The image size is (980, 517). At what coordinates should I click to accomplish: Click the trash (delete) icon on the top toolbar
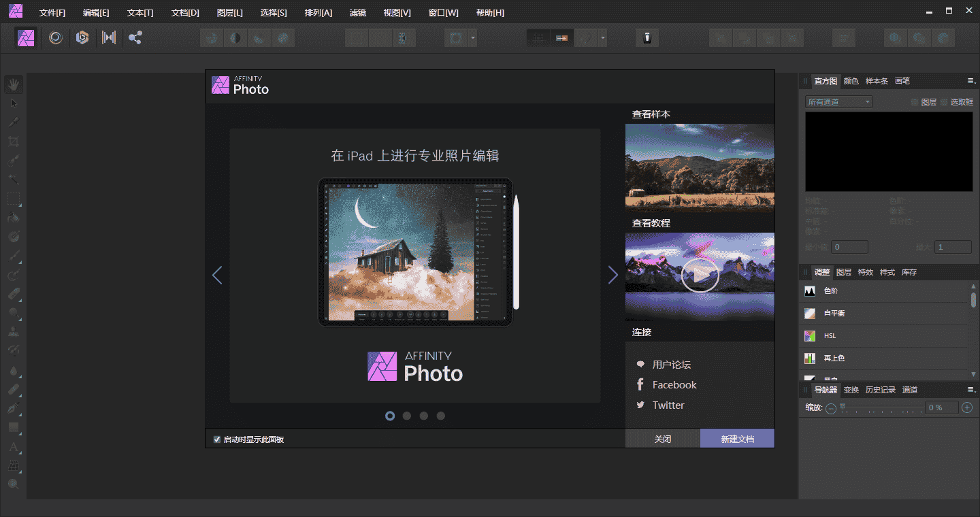pos(647,37)
